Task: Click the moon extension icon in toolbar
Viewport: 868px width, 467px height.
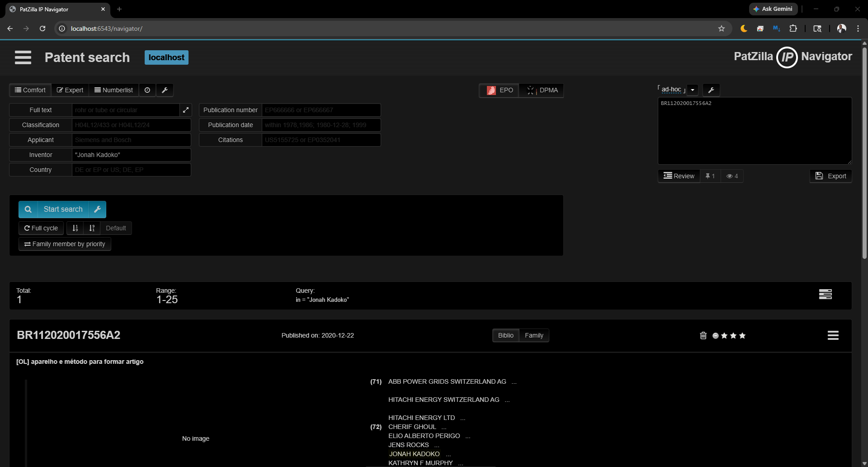Action: pyautogui.click(x=744, y=29)
